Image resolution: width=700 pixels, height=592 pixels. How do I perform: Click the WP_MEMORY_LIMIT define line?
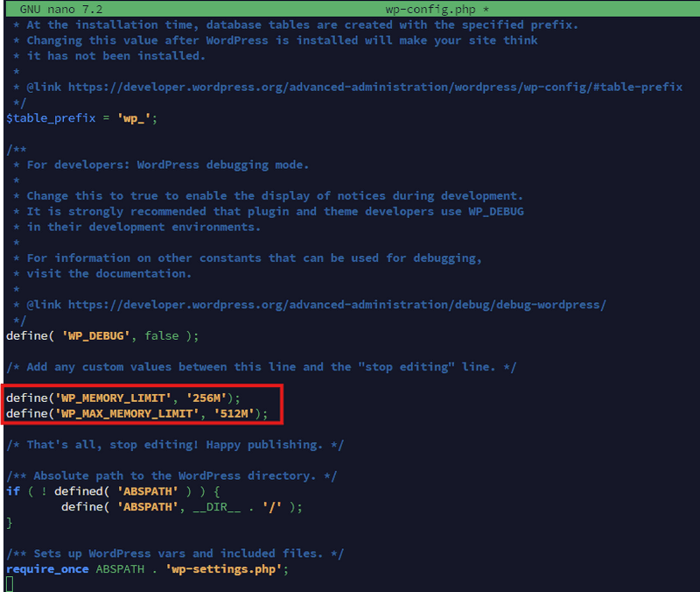tap(114, 397)
